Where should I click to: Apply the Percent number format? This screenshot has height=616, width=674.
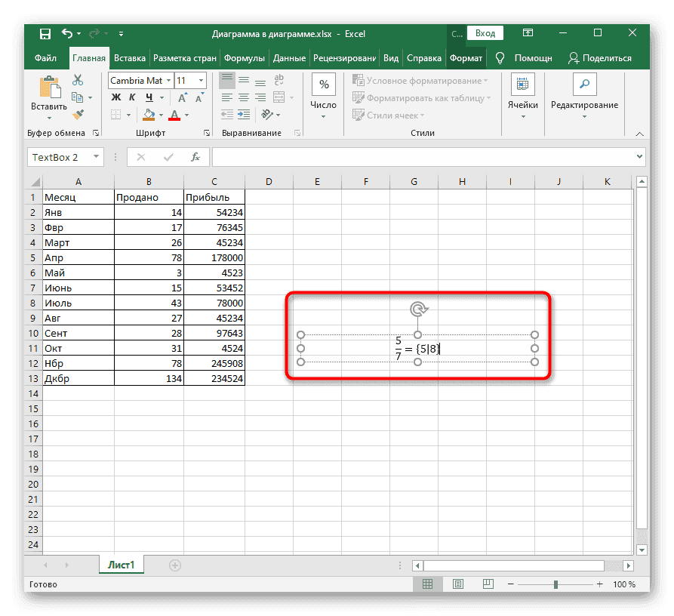pos(323,83)
